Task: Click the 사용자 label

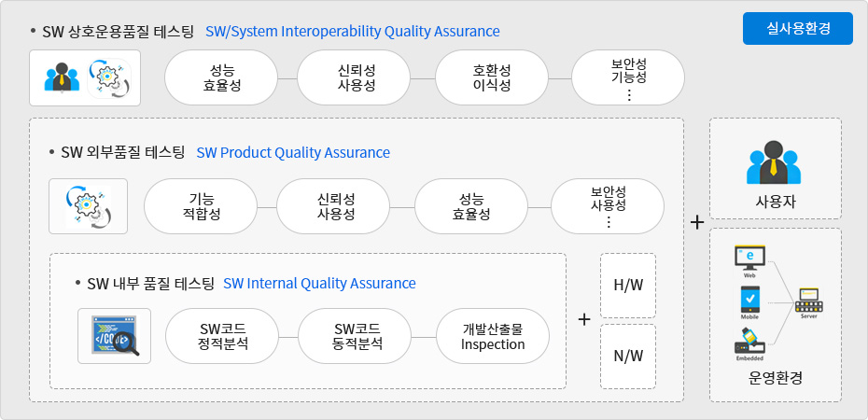Action: [775, 202]
